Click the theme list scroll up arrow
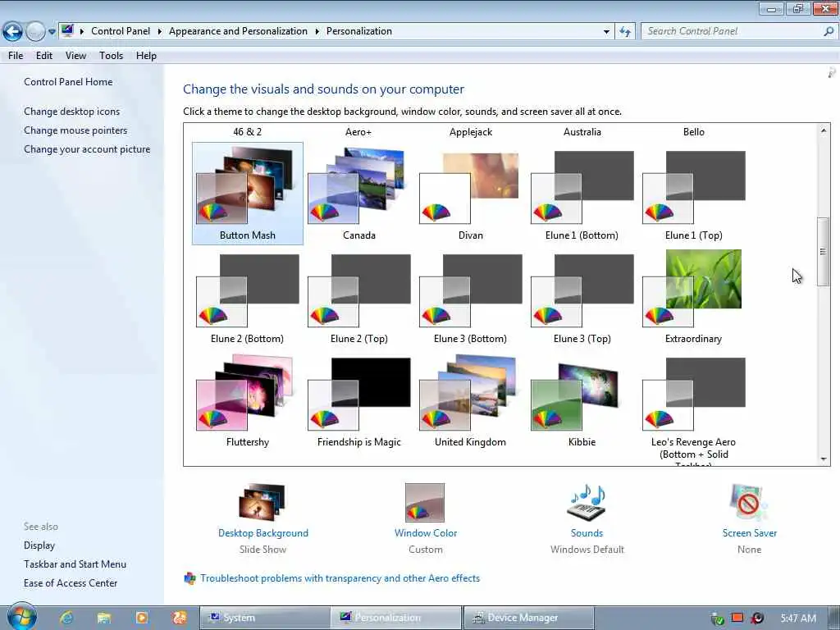 point(824,130)
